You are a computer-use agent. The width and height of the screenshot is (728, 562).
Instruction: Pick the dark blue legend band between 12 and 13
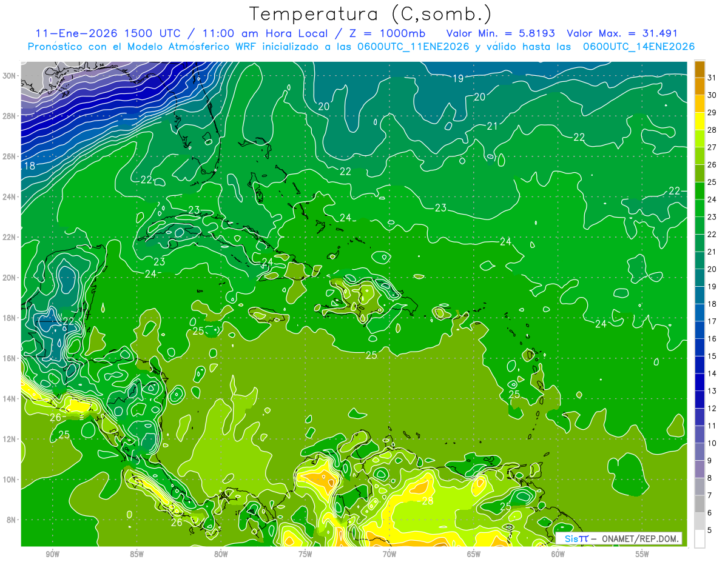(x=699, y=399)
